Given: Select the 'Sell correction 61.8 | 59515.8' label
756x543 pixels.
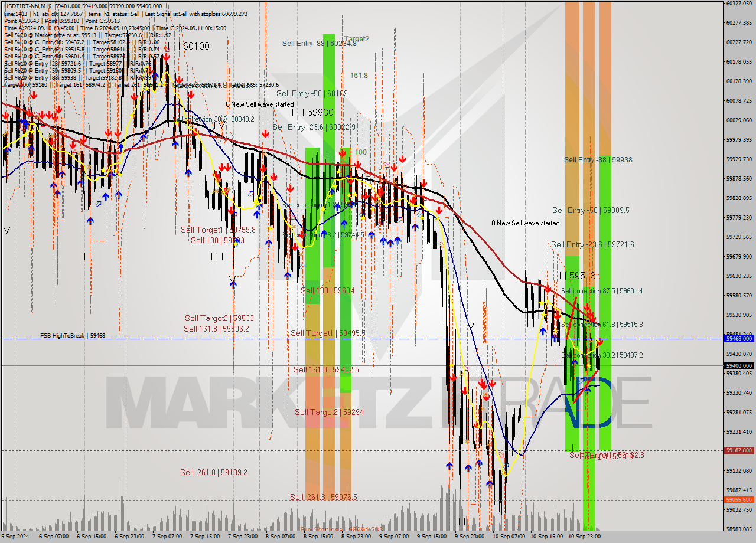Looking at the screenshot, I should [602, 325].
